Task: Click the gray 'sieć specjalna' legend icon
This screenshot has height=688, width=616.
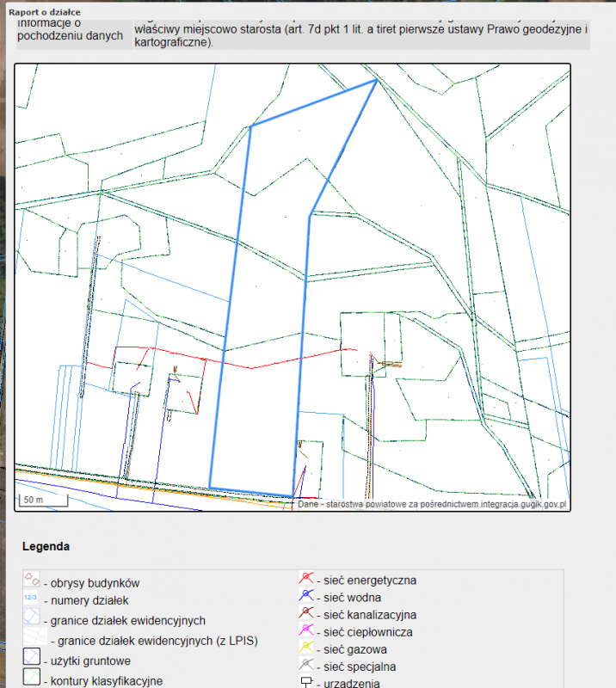Action: [x=305, y=666]
